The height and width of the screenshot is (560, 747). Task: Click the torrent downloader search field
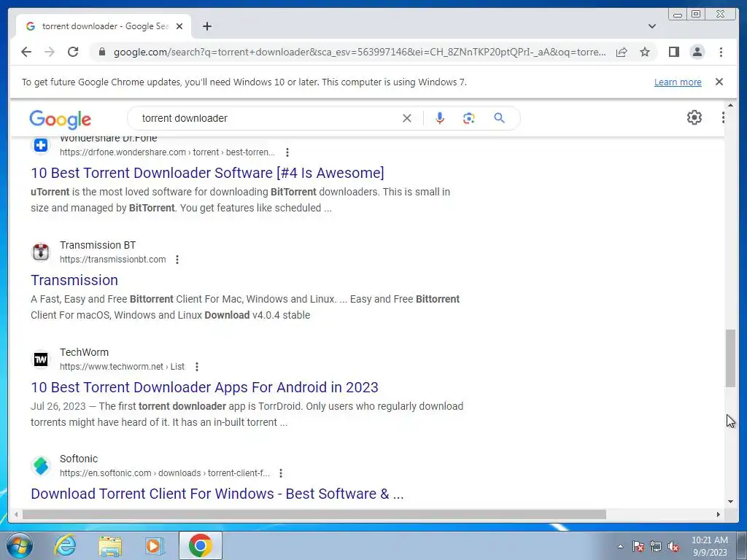coord(267,118)
